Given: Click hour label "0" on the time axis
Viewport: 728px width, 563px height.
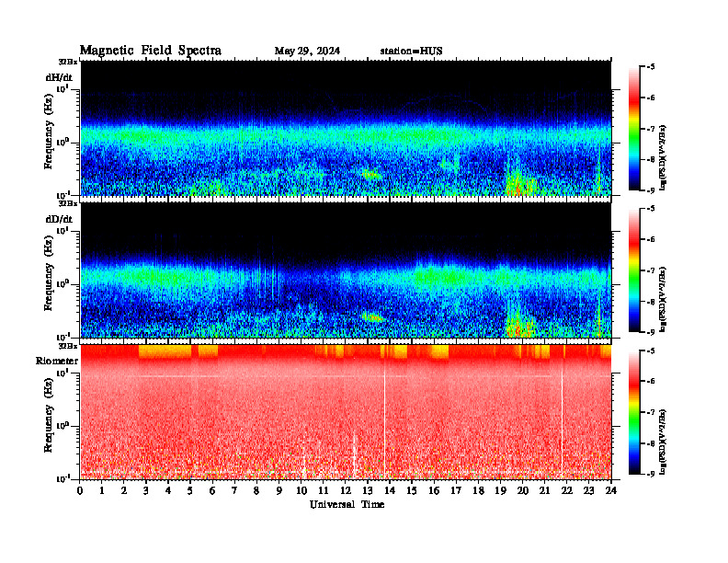Looking at the screenshot, I should tap(80, 490).
